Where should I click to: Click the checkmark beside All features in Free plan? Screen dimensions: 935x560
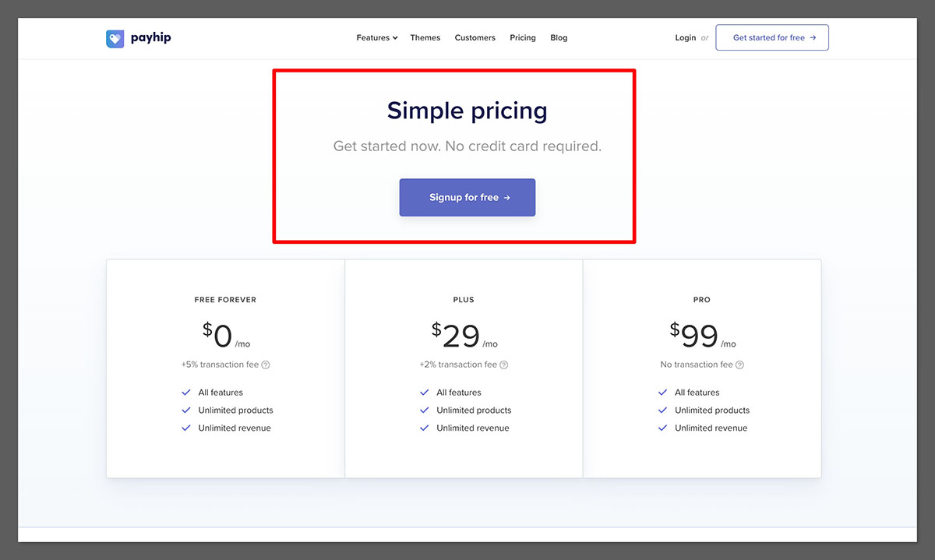tap(186, 392)
